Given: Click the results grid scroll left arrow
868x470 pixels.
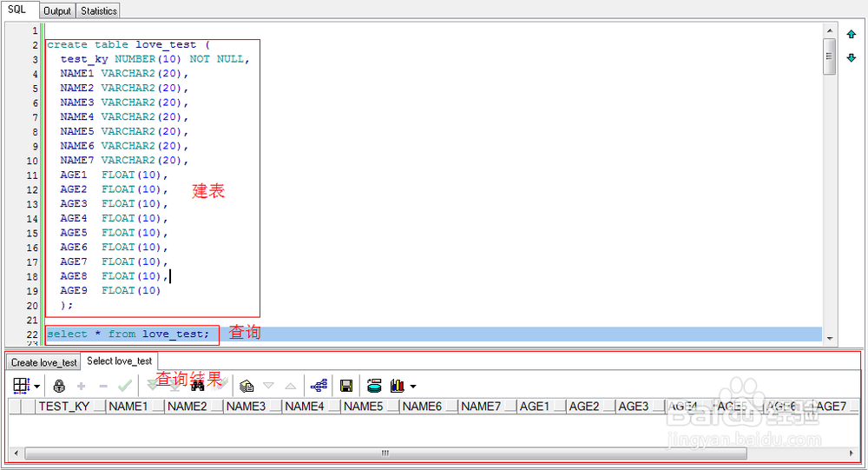Looking at the screenshot, I should point(16,453).
